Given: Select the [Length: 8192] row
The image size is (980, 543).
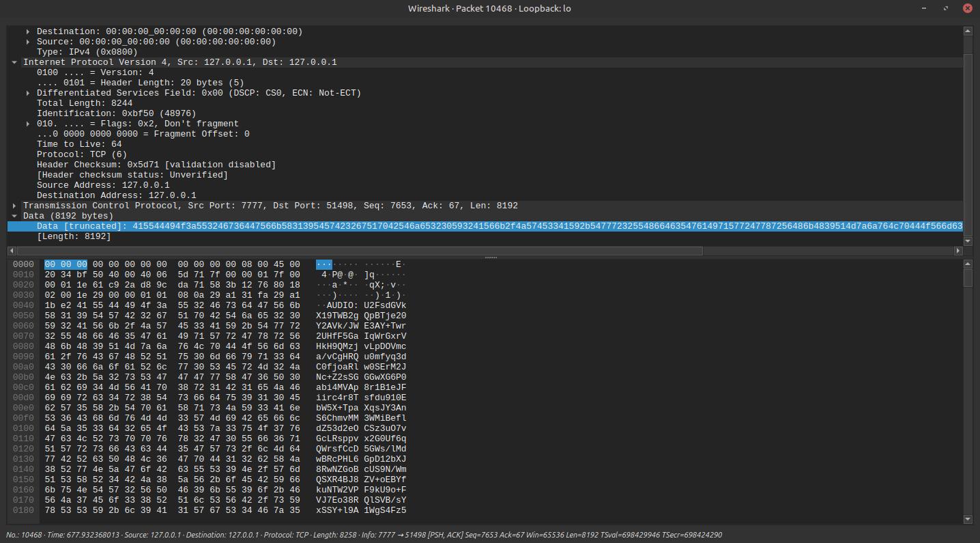Looking at the screenshot, I should (485, 236).
